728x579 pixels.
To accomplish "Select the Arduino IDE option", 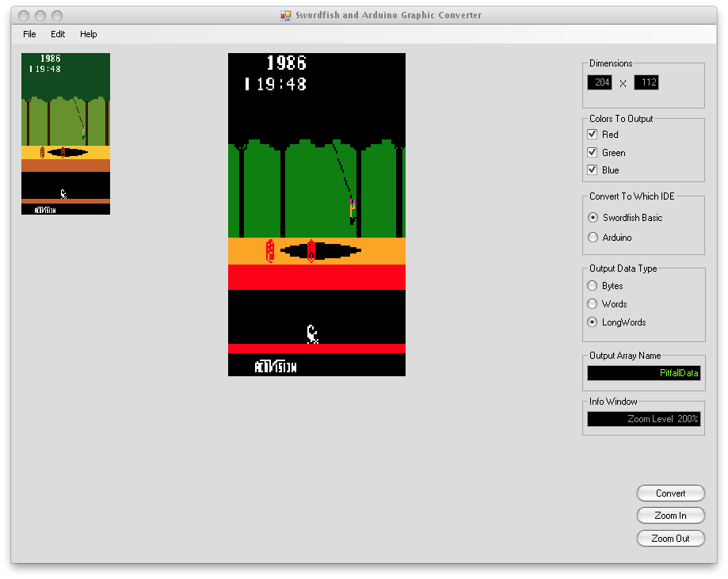I will (x=593, y=238).
